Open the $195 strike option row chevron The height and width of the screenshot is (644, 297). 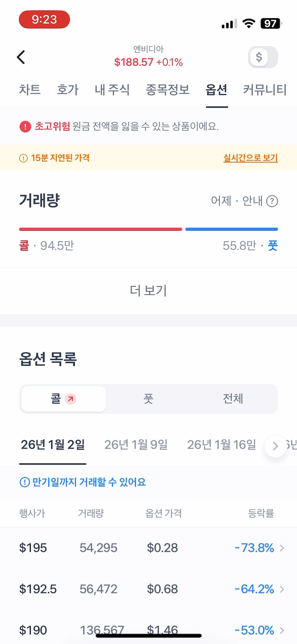pyautogui.click(x=282, y=548)
